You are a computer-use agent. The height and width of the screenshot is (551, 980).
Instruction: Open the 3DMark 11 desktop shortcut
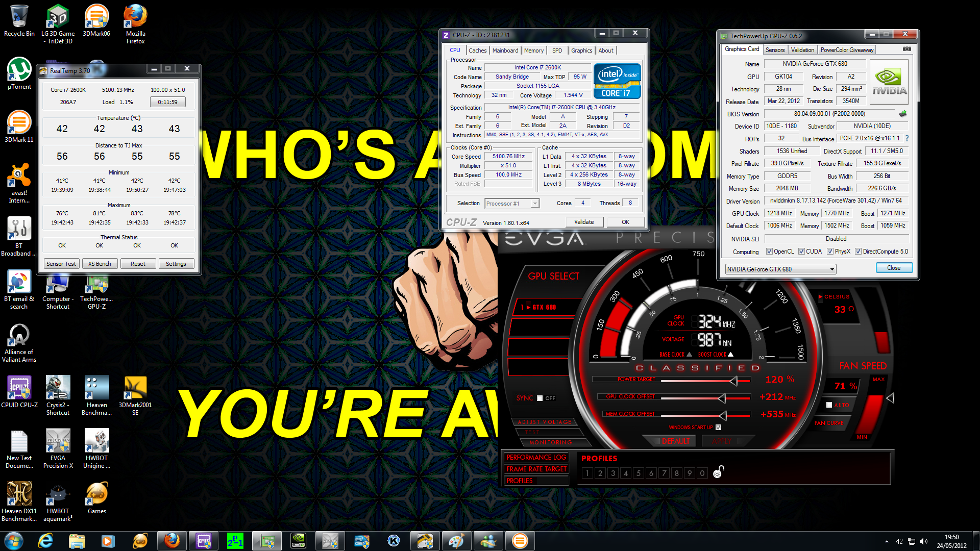(19, 127)
